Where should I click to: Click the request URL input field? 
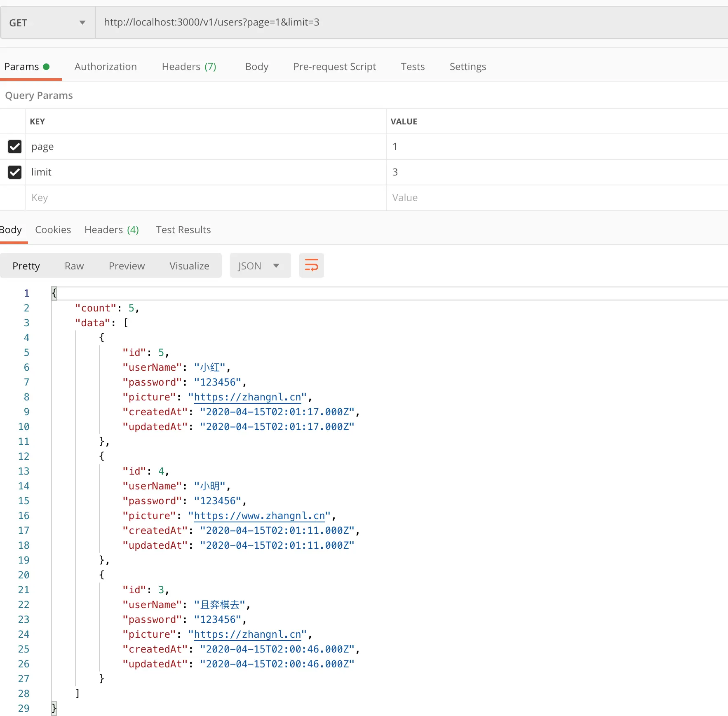(411, 23)
